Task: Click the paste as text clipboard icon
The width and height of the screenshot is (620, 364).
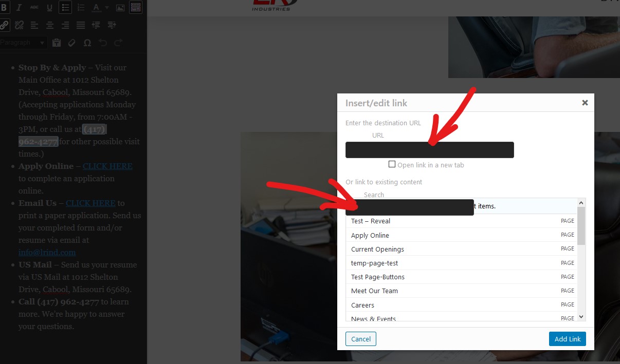Action: (57, 43)
